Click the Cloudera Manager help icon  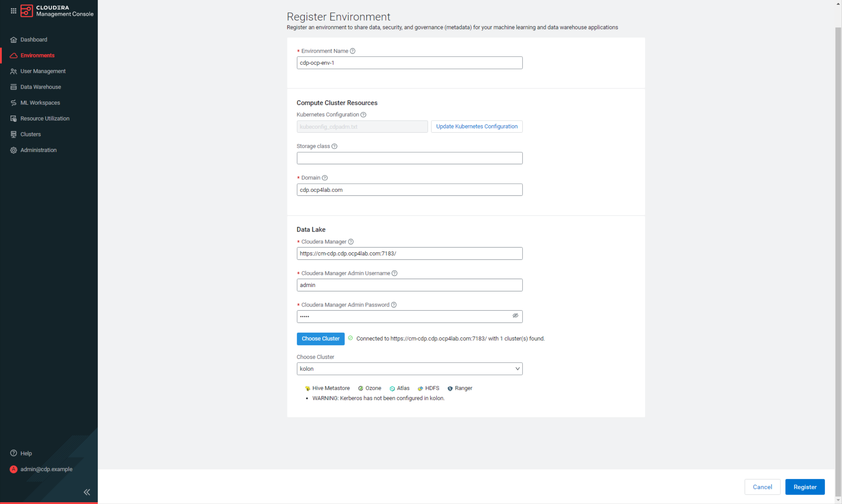point(351,242)
